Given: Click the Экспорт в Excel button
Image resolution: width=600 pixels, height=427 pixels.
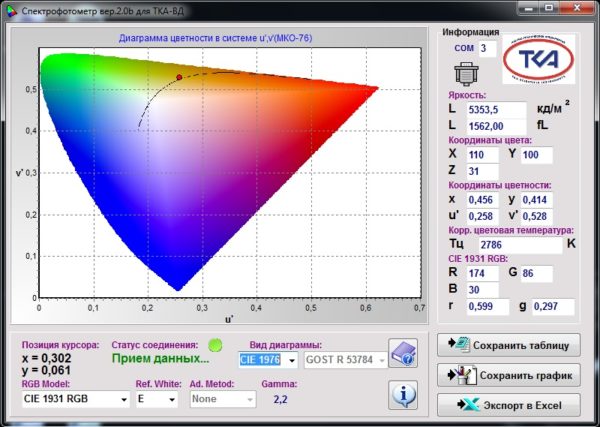Looking at the screenshot, I should tap(509, 406).
